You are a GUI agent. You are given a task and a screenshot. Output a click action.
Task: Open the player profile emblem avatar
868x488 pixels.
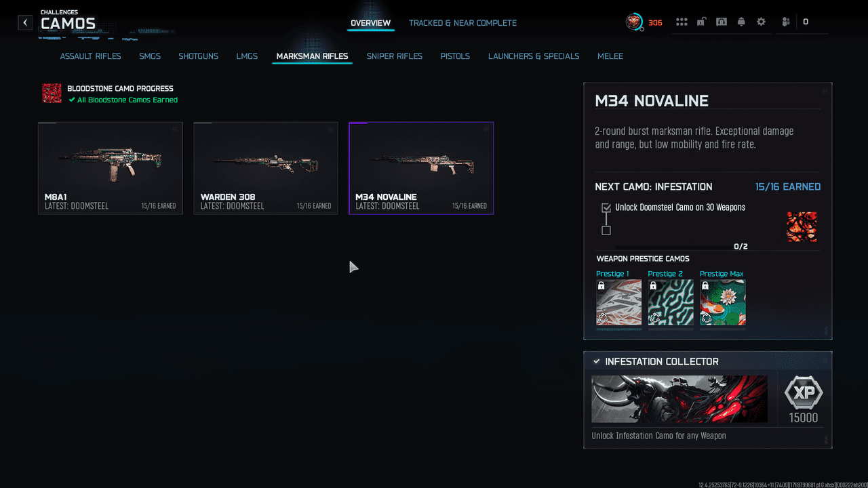[634, 22]
